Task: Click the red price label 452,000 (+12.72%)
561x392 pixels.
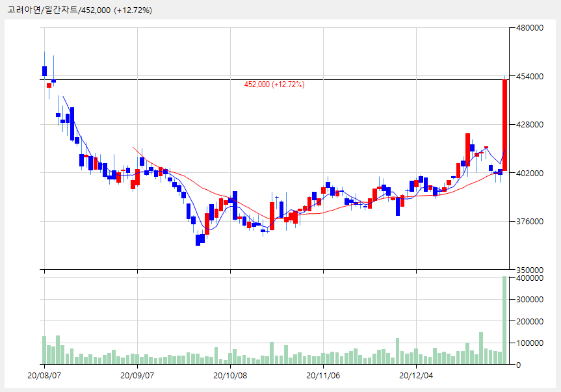Action: pyautogui.click(x=274, y=85)
